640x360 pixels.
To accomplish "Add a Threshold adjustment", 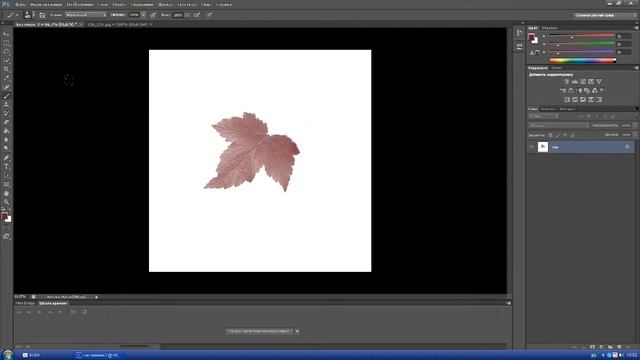I will pyautogui.click(x=583, y=100).
